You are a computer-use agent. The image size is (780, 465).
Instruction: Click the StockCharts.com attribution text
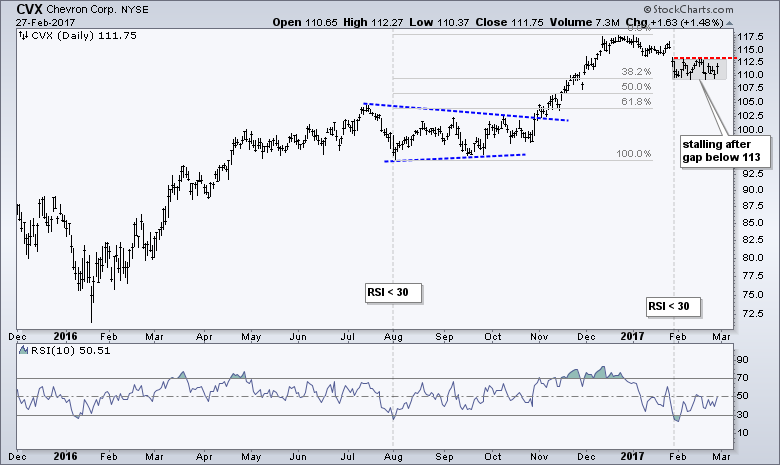pos(688,9)
